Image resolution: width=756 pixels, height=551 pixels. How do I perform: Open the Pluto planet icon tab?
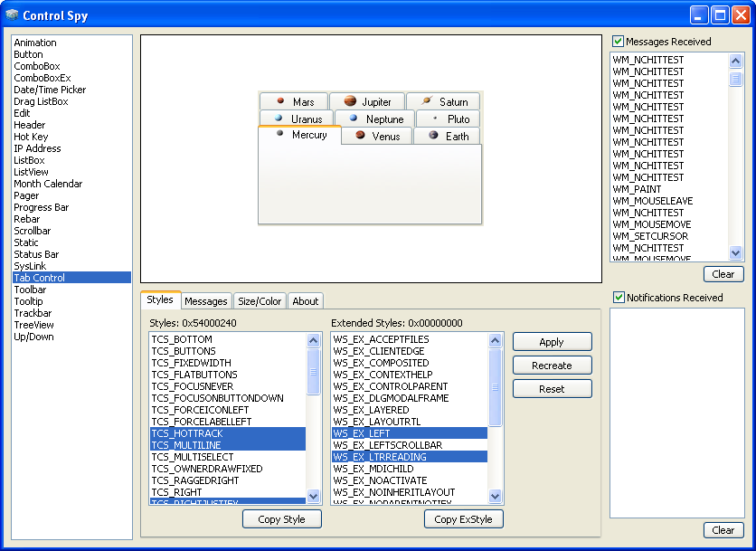tap(449, 119)
